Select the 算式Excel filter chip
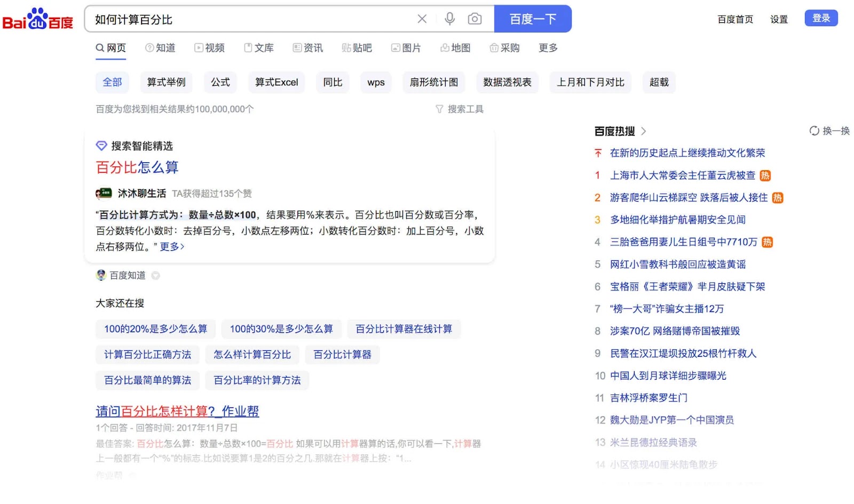854x504 pixels. (276, 82)
